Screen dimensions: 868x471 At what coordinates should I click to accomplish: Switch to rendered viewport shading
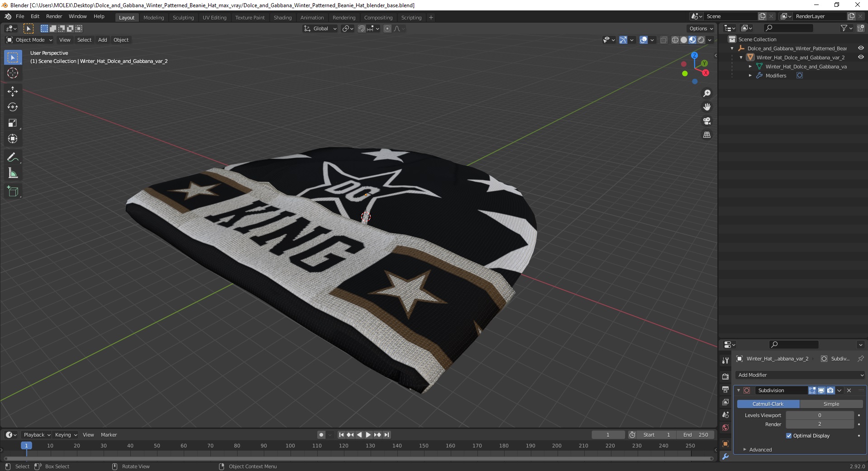click(701, 40)
